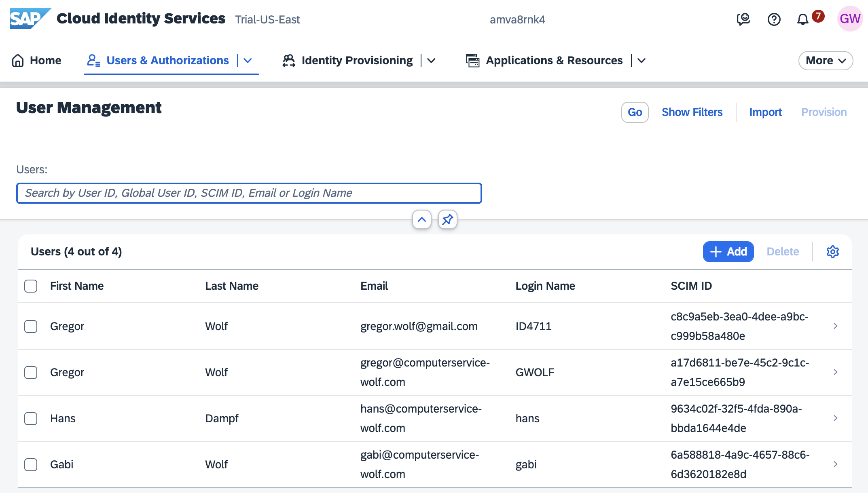Check the box for GWOLF user
The image size is (868, 493).
click(x=31, y=372)
